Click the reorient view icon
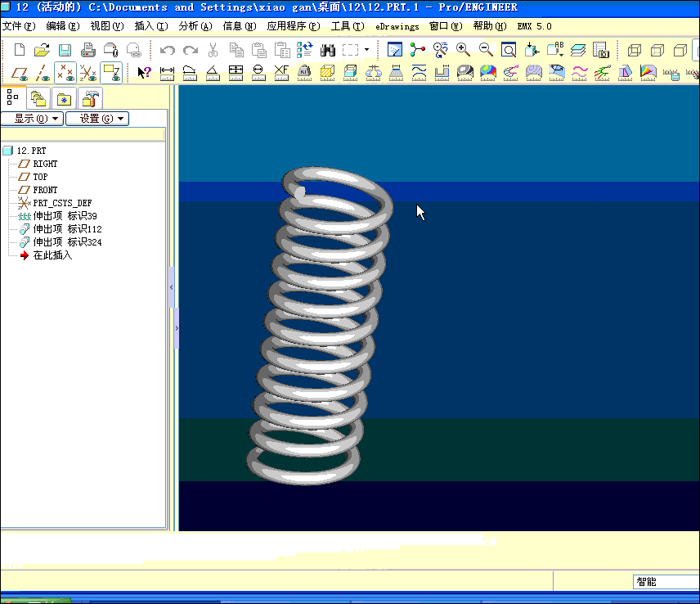Image resolution: width=700 pixels, height=604 pixels. point(532,50)
